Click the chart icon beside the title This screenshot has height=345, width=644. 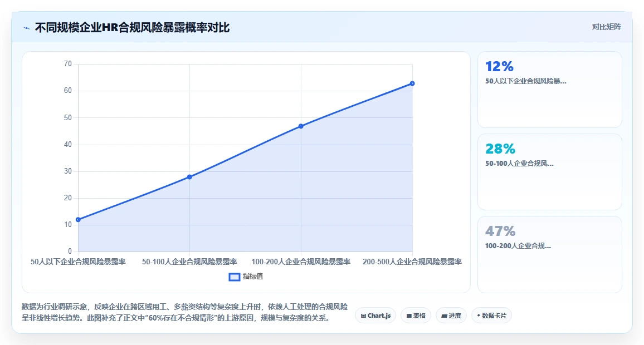click(x=27, y=28)
